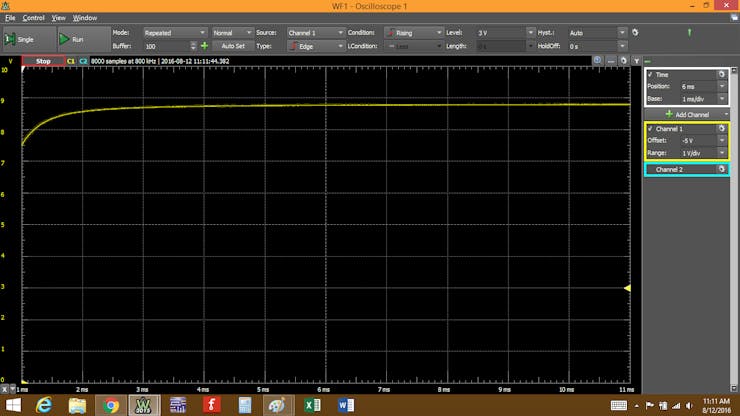Click the Run play button
The height and width of the screenshot is (416, 740).
[x=84, y=40]
